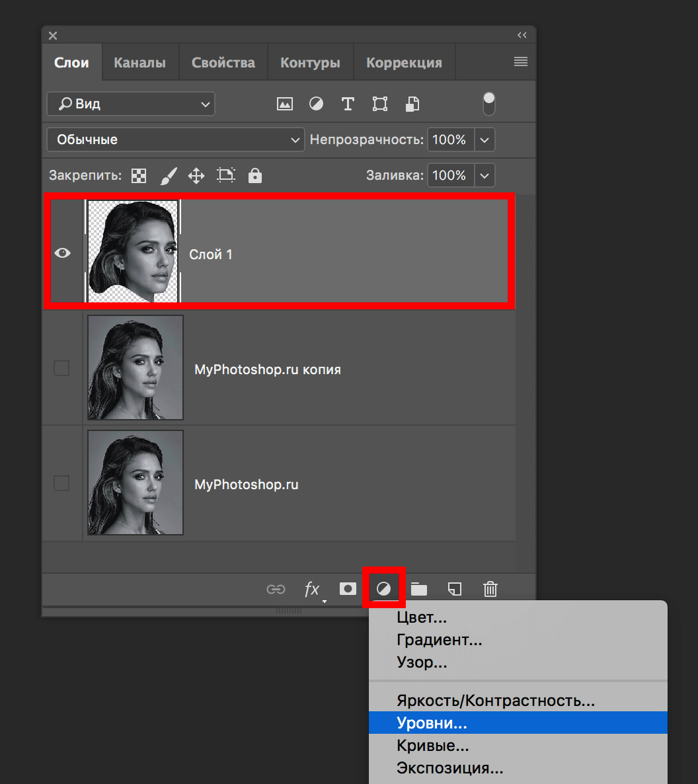Select the MyPhotoshop.ru layer thumbnail
Image resolution: width=698 pixels, height=784 pixels.
tap(136, 483)
